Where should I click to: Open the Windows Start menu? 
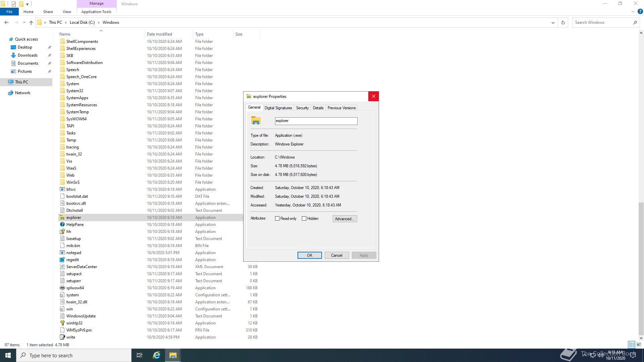click(x=8, y=355)
